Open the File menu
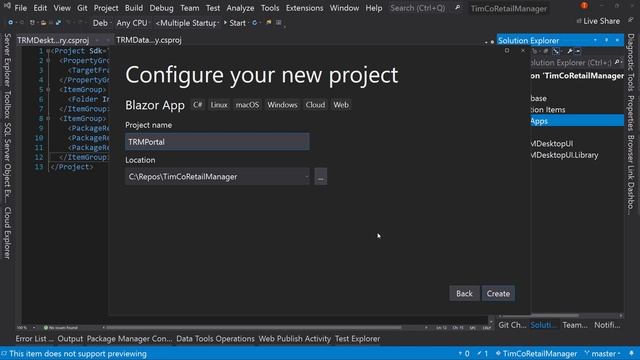The height and width of the screenshot is (360, 640). click(x=20, y=8)
